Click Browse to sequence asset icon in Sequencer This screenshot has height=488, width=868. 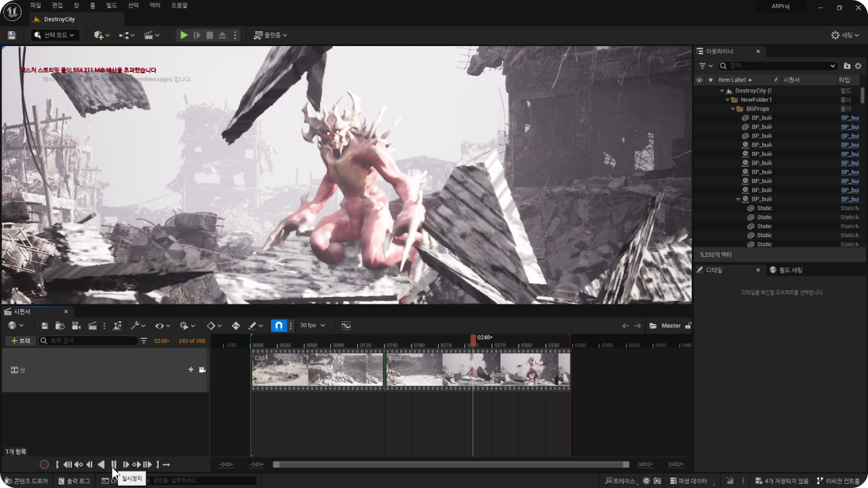pos(60,326)
